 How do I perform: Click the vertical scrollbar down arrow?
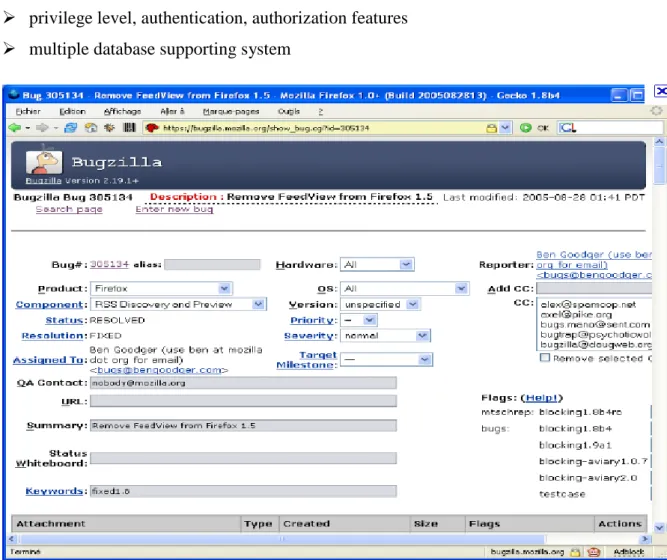pyautogui.click(x=659, y=527)
